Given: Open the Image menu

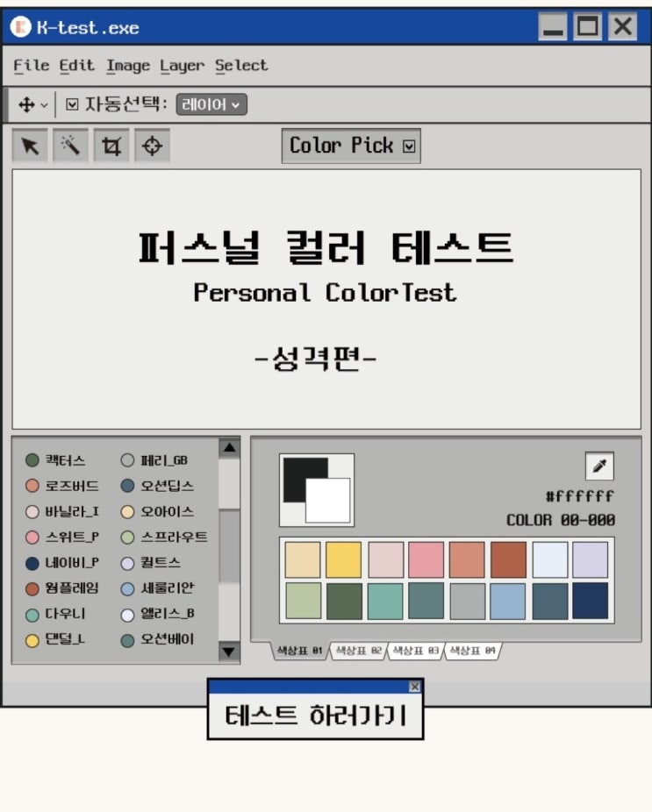Looking at the screenshot, I should point(128,66).
